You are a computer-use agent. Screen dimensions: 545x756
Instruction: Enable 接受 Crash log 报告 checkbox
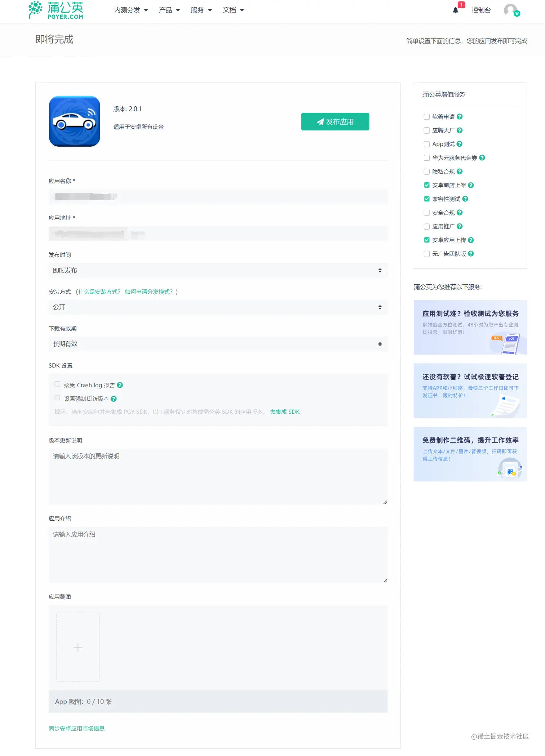(57, 384)
